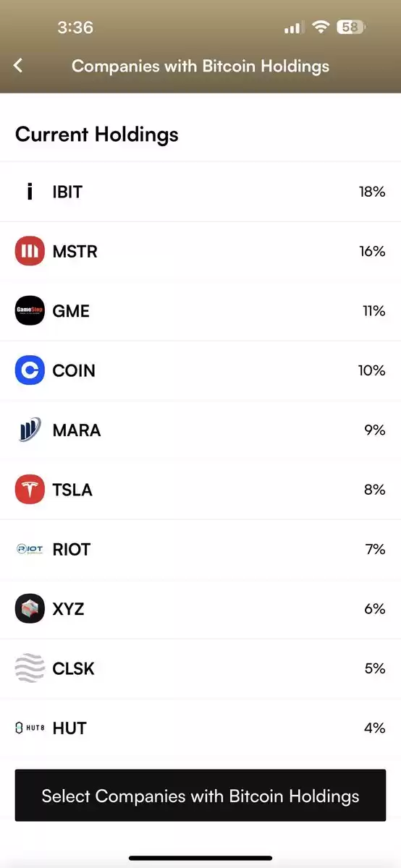The image size is (401, 868).
Task: Tap the RIOT logo icon
Action: tap(30, 549)
